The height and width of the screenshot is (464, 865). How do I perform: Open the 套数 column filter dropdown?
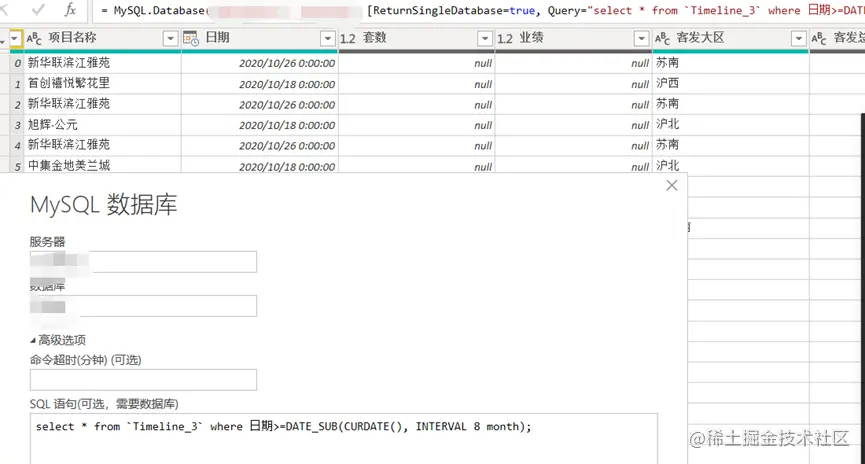click(484, 38)
